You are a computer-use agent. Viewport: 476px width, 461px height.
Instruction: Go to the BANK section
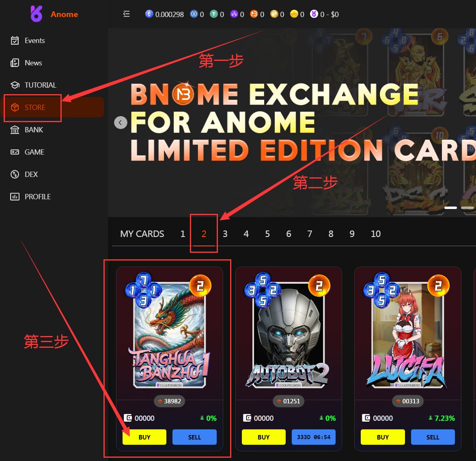point(27,130)
